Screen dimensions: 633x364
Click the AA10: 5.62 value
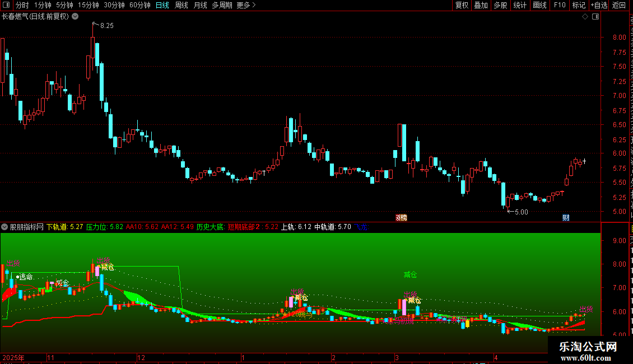pyautogui.click(x=142, y=227)
